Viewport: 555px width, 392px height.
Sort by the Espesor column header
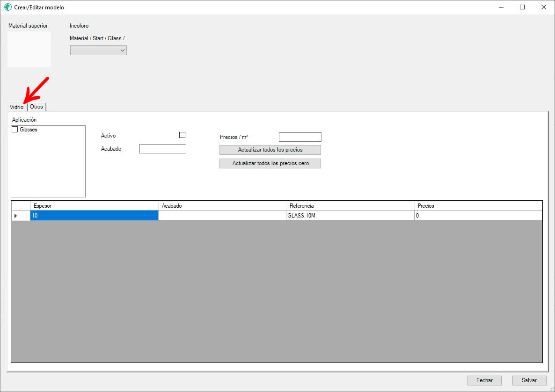[x=94, y=205]
